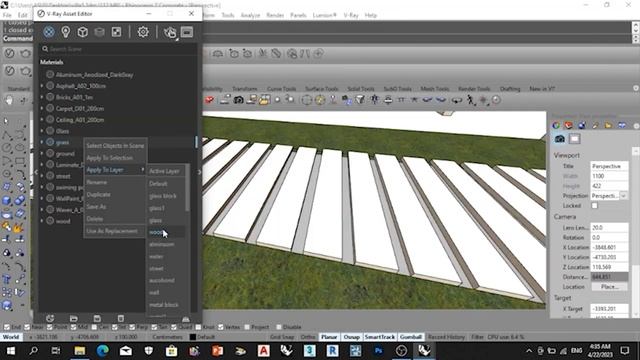Choose Use As Replacement
This screenshot has height=360, width=640.
[115, 231]
